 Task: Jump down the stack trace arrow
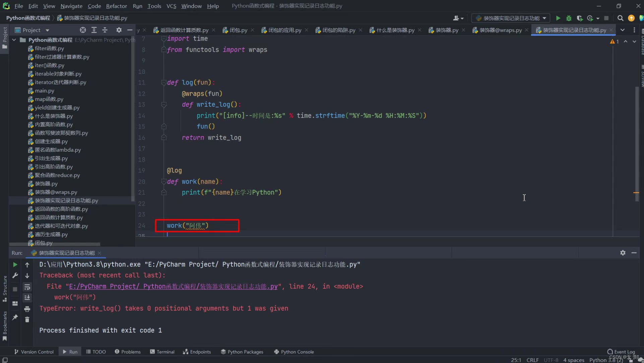tap(27, 275)
